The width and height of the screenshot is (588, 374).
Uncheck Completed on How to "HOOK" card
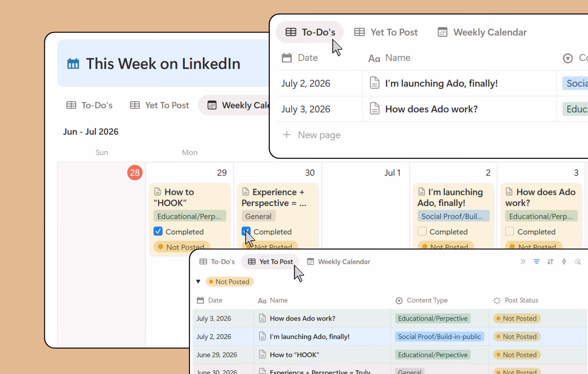coord(158,231)
